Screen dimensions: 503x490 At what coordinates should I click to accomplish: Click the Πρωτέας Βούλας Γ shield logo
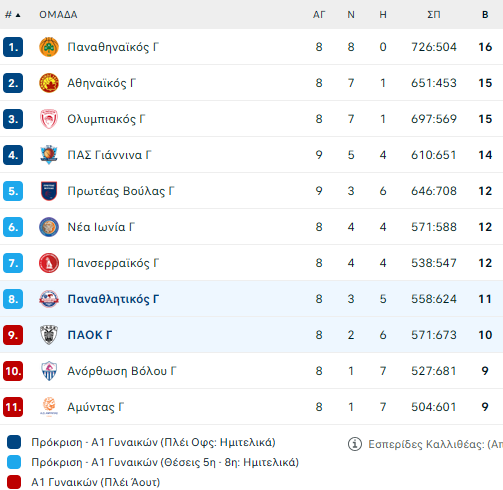(49, 191)
